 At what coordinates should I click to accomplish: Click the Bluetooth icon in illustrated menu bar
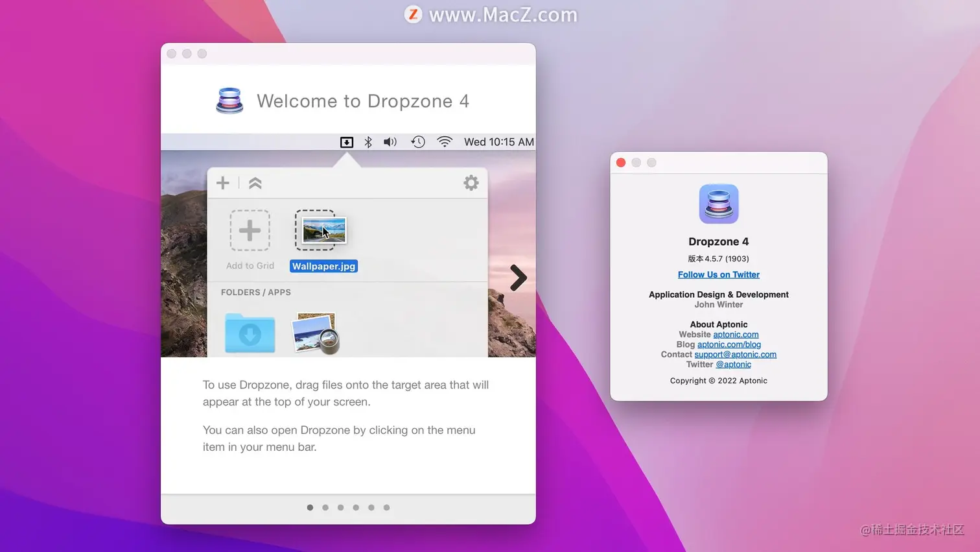click(x=368, y=142)
